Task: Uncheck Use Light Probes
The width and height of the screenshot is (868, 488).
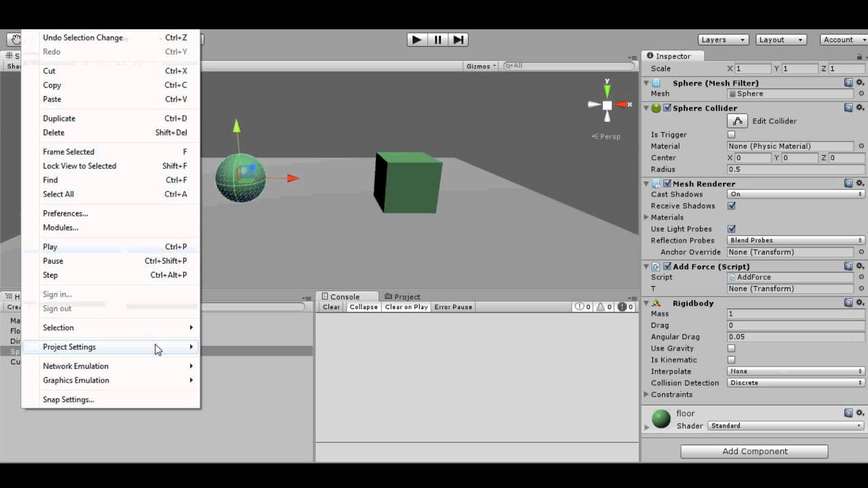Action: [x=731, y=229]
